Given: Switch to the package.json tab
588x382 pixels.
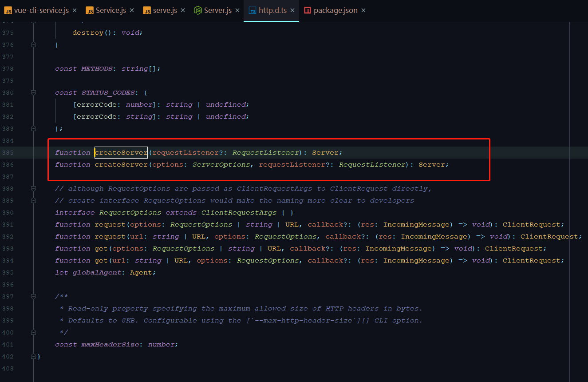Looking at the screenshot, I should tap(335, 10).
